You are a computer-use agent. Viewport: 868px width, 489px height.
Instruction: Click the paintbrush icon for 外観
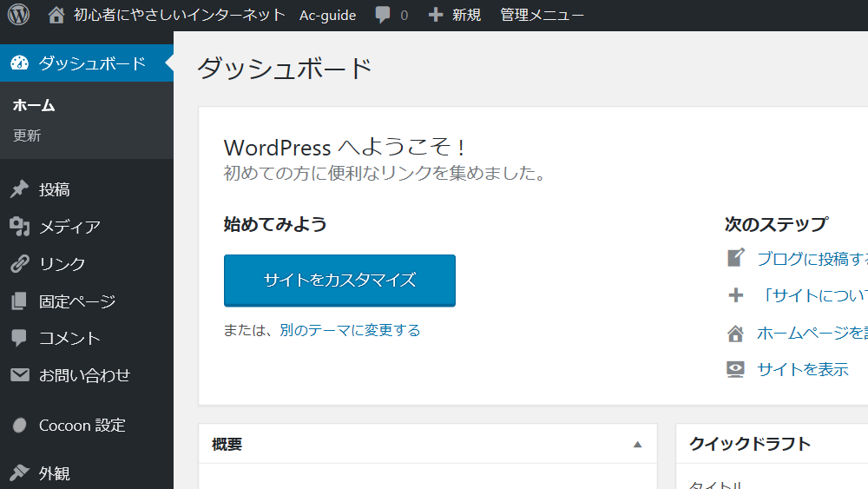pos(19,473)
